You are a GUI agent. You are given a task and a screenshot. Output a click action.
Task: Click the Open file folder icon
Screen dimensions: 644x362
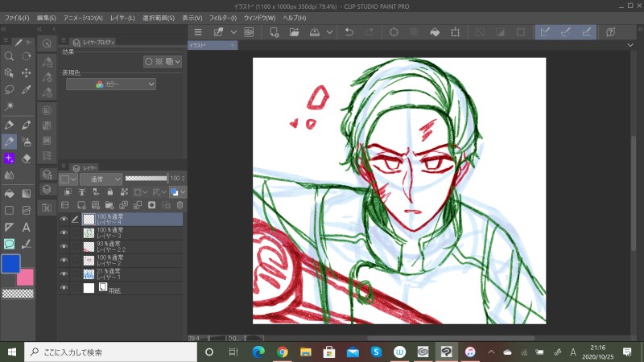[x=295, y=32]
